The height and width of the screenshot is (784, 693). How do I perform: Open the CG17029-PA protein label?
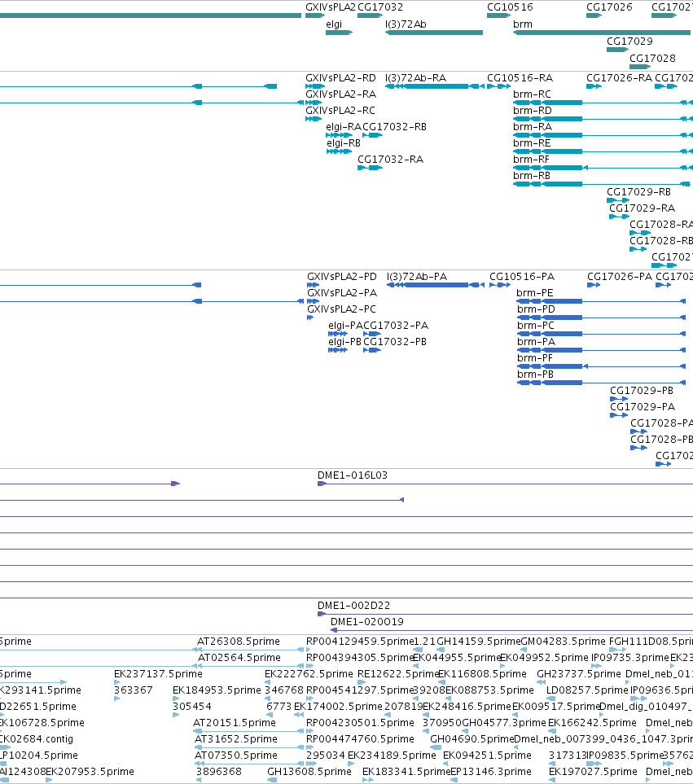(x=643, y=406)
